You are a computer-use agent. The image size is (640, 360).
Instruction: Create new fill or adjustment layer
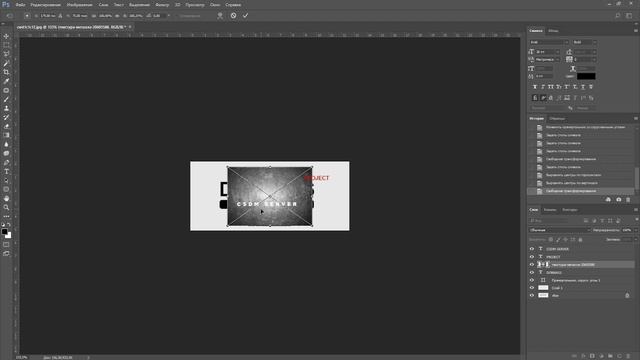coord(601,356)
